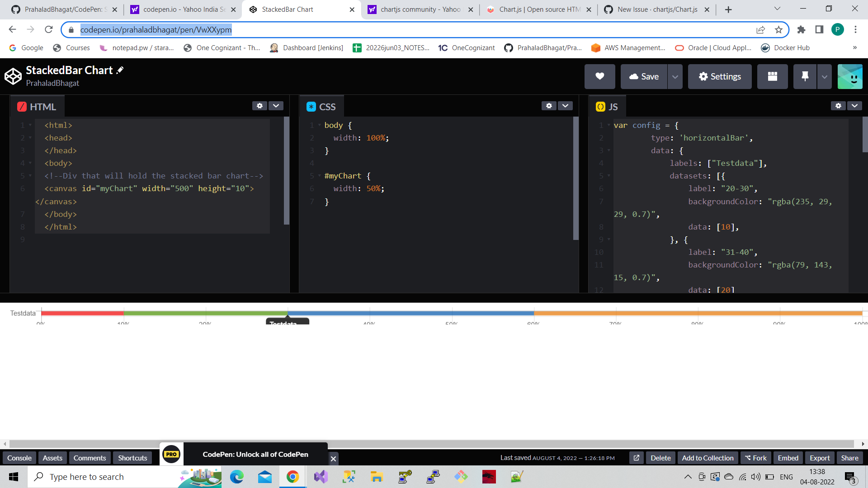Viewport: 868px width, 488px height.
Task: Fold the var config JS line
Action: point(609,125)
